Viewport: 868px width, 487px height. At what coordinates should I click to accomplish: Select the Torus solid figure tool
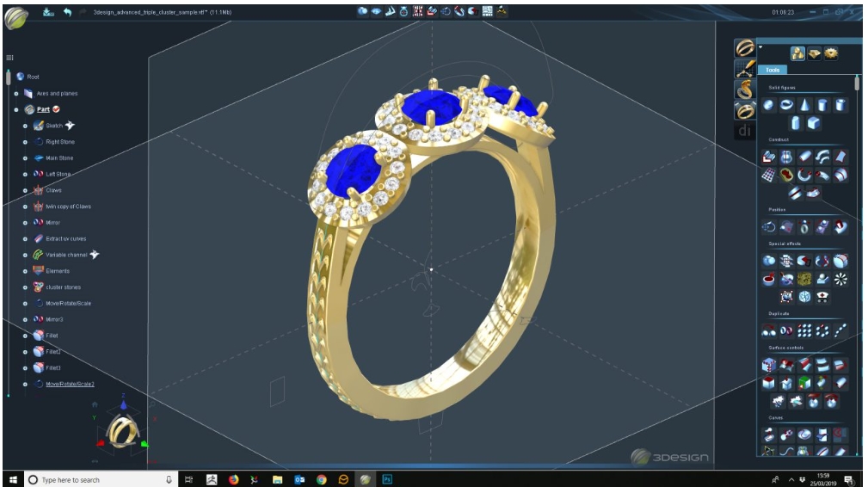tap(786, 105)
